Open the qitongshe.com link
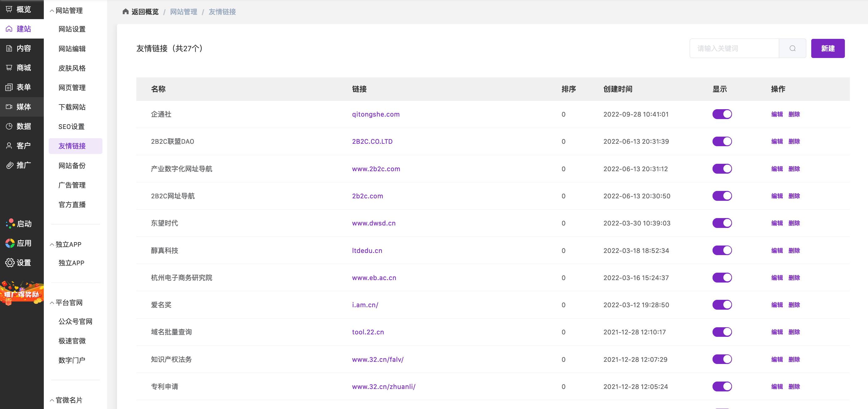The width and height of the screenshot is (868, 409). pyautogui.click(x=376, y=114)
